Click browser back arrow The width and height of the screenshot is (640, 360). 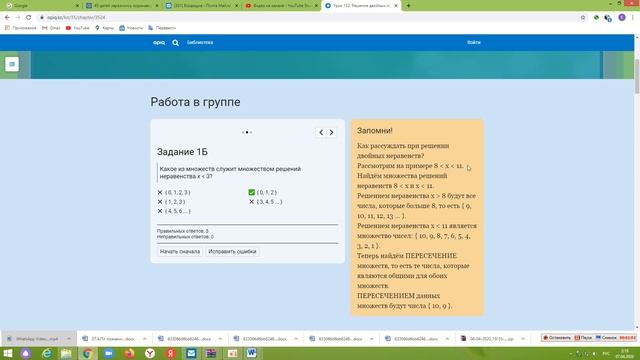[7, 18]
